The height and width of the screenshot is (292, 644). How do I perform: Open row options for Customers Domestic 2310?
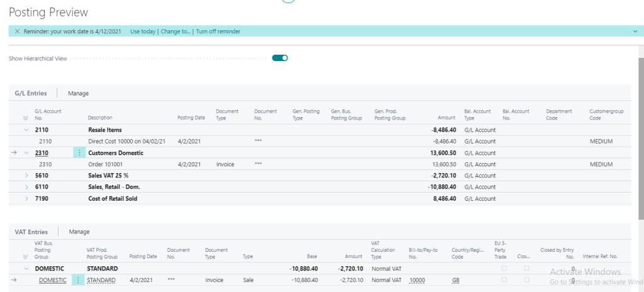(x=79, y=153)
